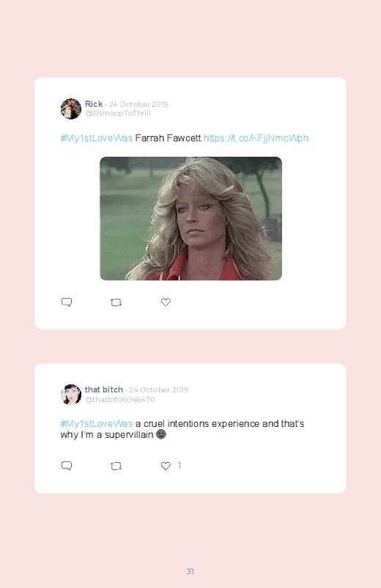
Task: Click the that bitch display name
Action: coord(103,390)
